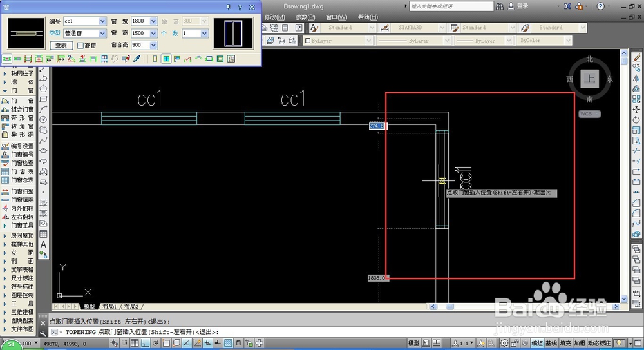Switch to the 布局2 tab
This screenshot has height=350, width=644.
click(x=131, y=306)
